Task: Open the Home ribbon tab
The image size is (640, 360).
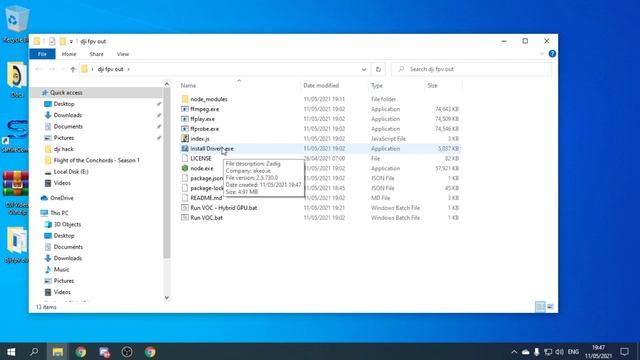Action: (x=69, y=54)
